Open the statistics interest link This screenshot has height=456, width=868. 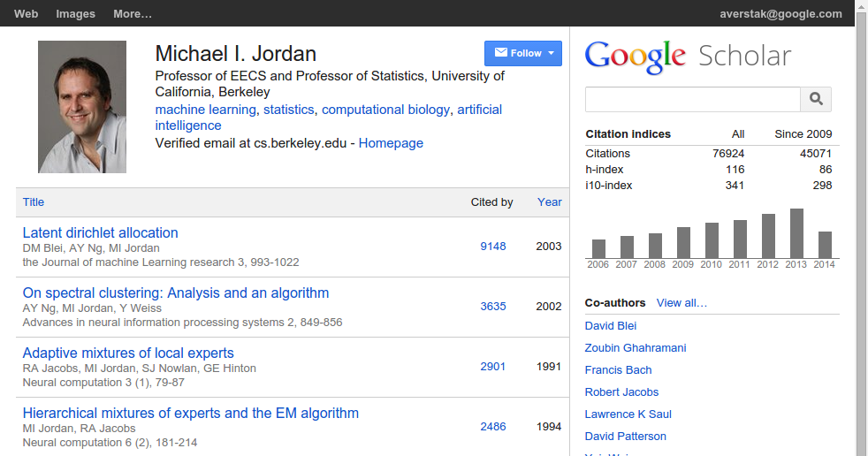288,110
